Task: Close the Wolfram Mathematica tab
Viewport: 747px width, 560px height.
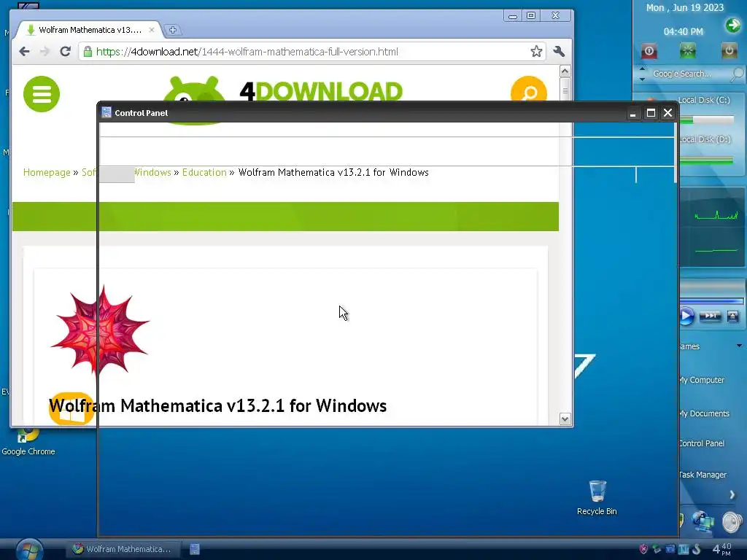Action: coord(152,30)
